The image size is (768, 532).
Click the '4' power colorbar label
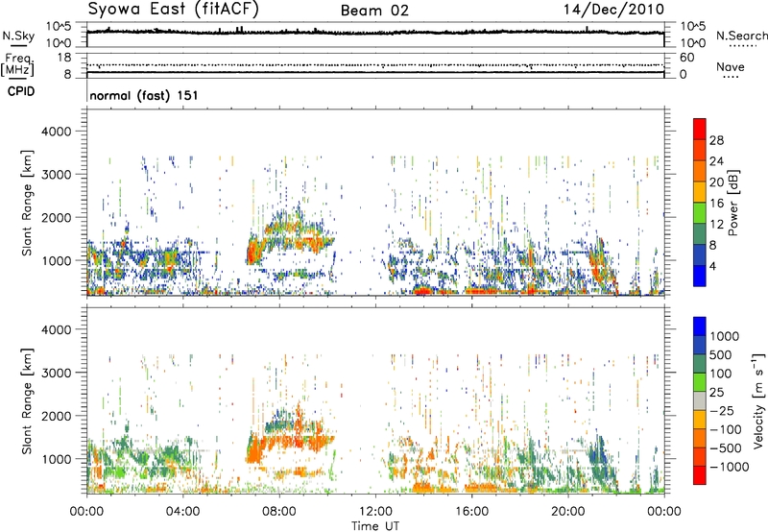pyautogui.click(x=712, y=266)
